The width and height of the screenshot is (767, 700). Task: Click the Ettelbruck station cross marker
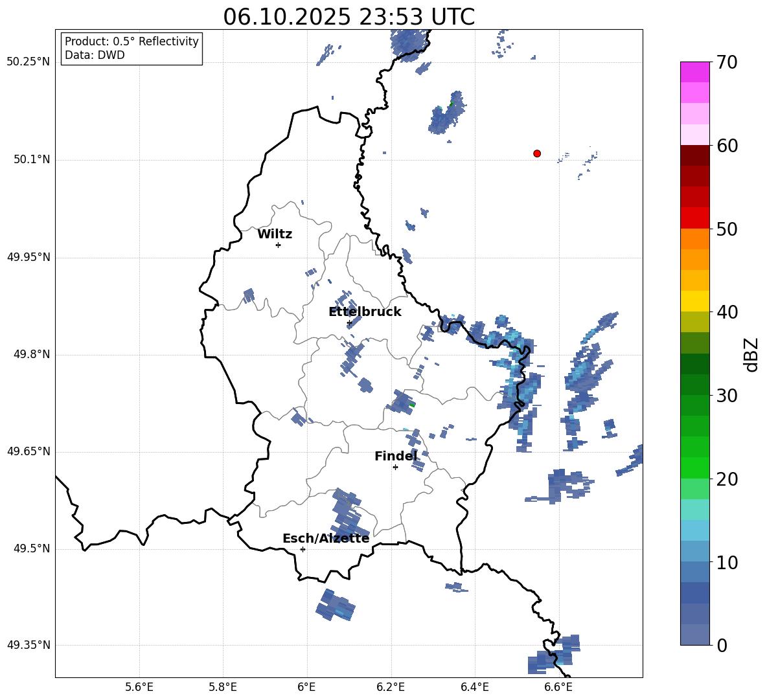point(349,322)
